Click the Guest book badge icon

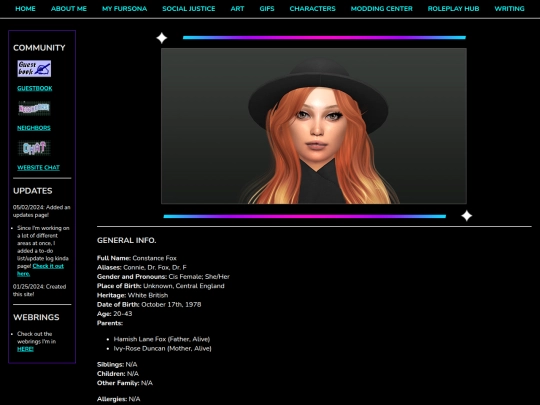[34, 69]
